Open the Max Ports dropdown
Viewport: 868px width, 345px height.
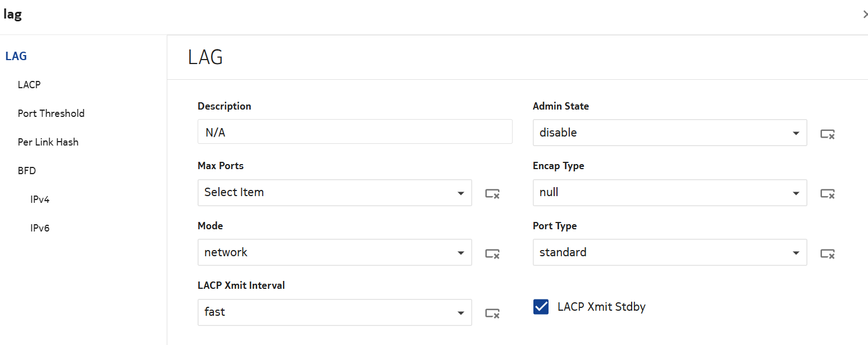coord(335,193)
